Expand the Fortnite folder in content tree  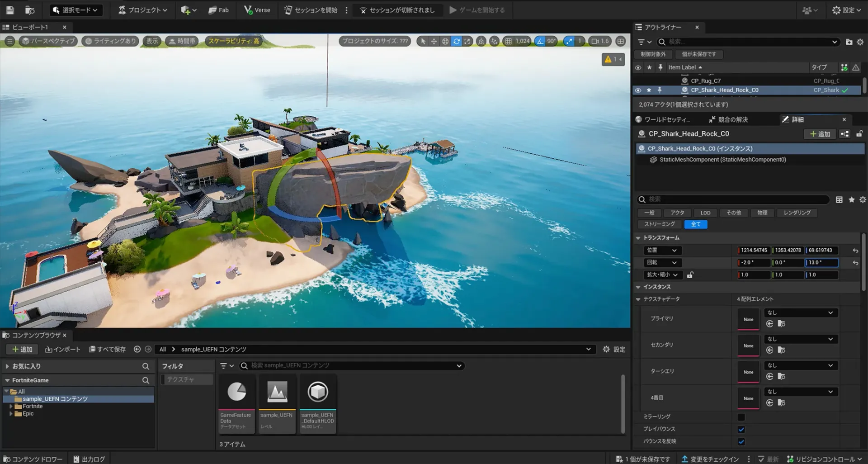pos(11,406)
